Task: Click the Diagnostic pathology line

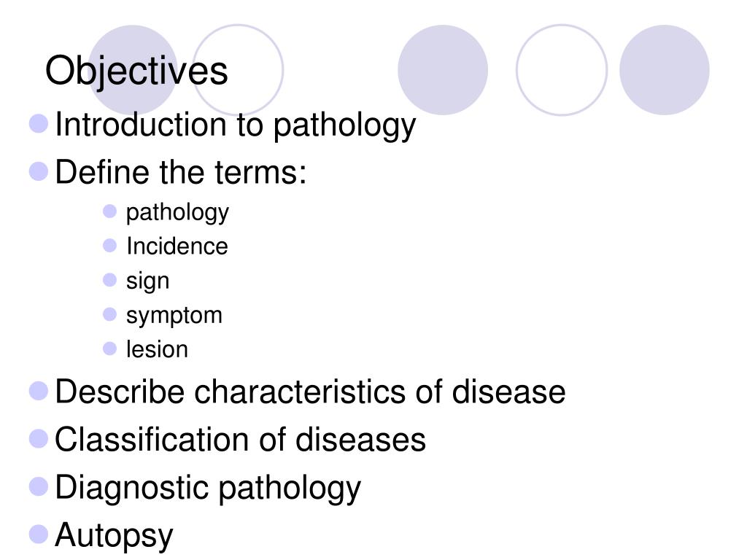Action: (208, 489)
